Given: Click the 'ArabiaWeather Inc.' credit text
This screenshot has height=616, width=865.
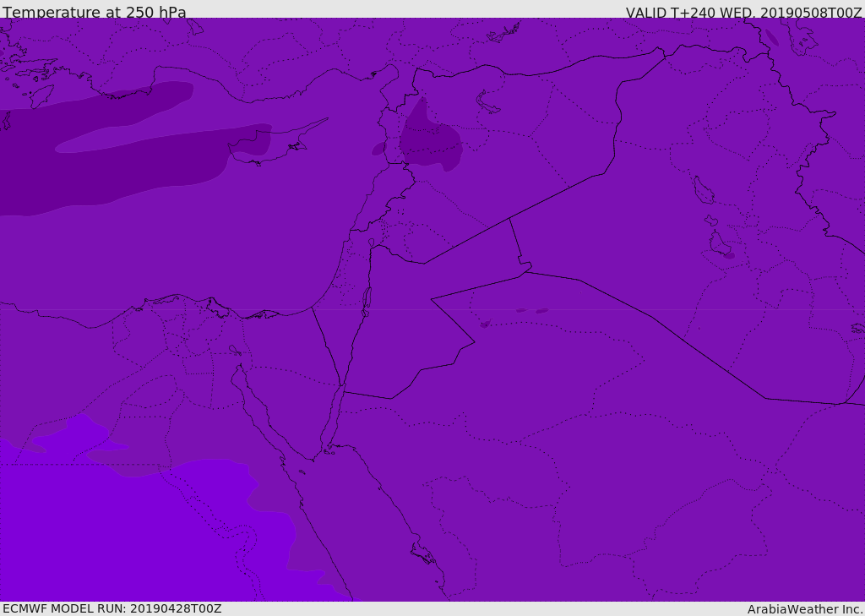Looking at the screenshot, I should click(805, 609).
